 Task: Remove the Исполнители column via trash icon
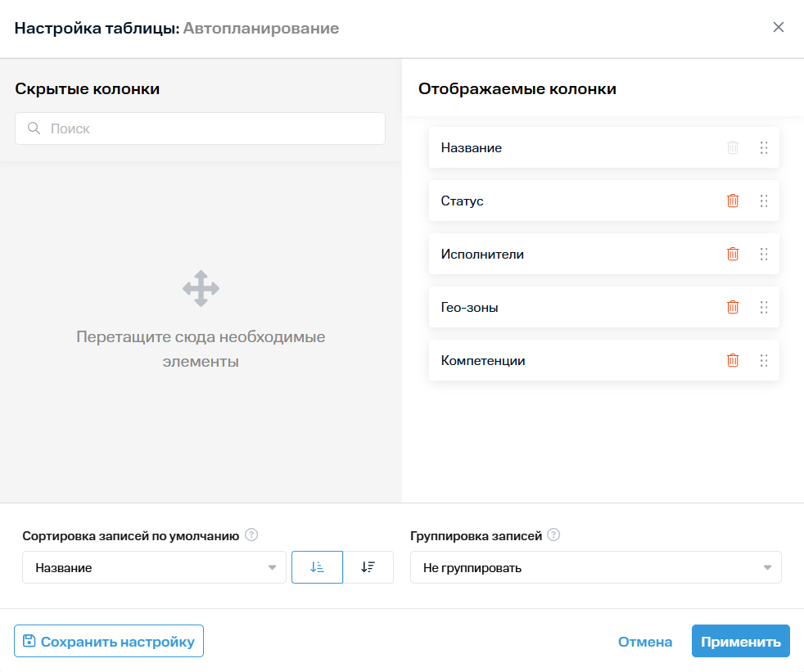click(x=733, y=254)
